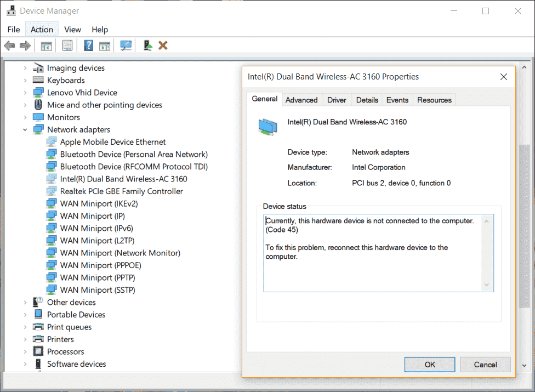Click Show/Hide Console Tree toolbar icon
The width and height of the screenshot is (535, 392).
[46, 46]
